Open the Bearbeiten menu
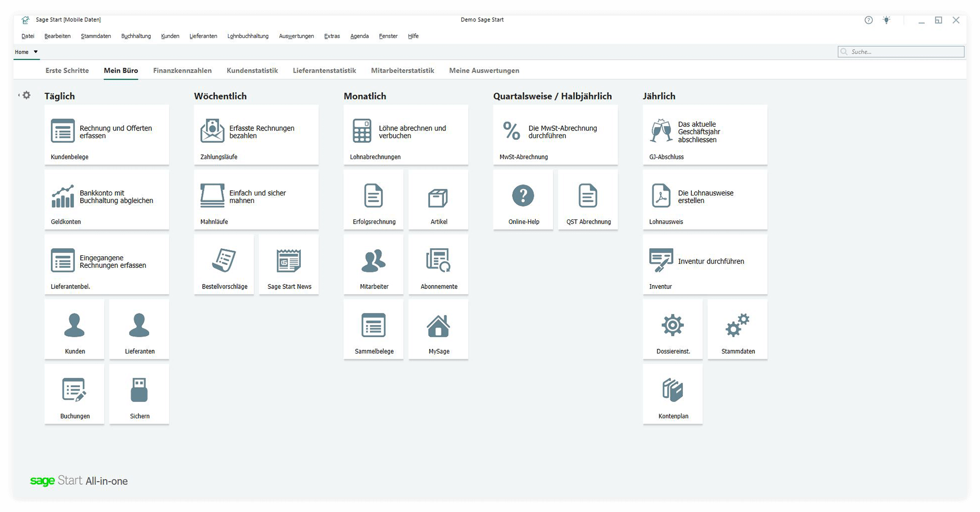Viewport: 980px width, 512px height. [58, 36]
